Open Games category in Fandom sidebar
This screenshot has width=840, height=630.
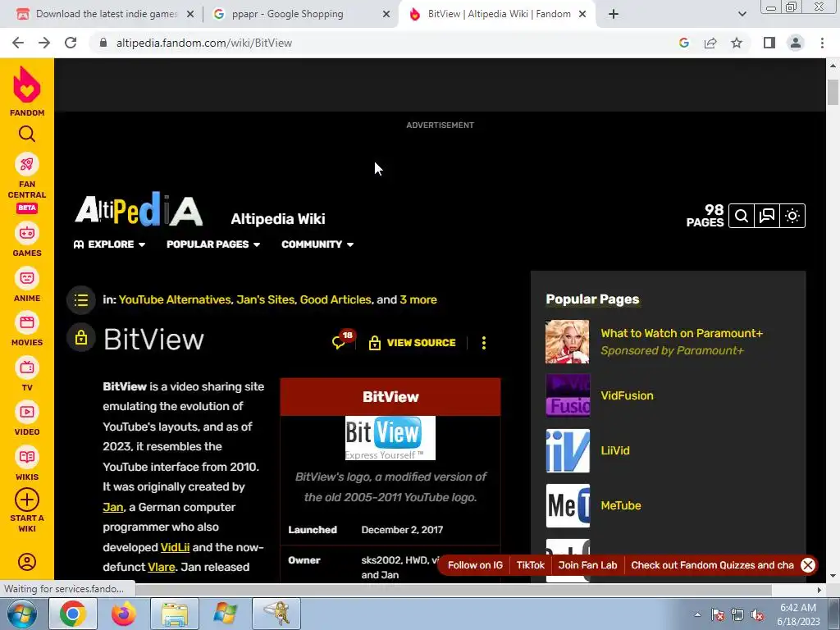27,240
